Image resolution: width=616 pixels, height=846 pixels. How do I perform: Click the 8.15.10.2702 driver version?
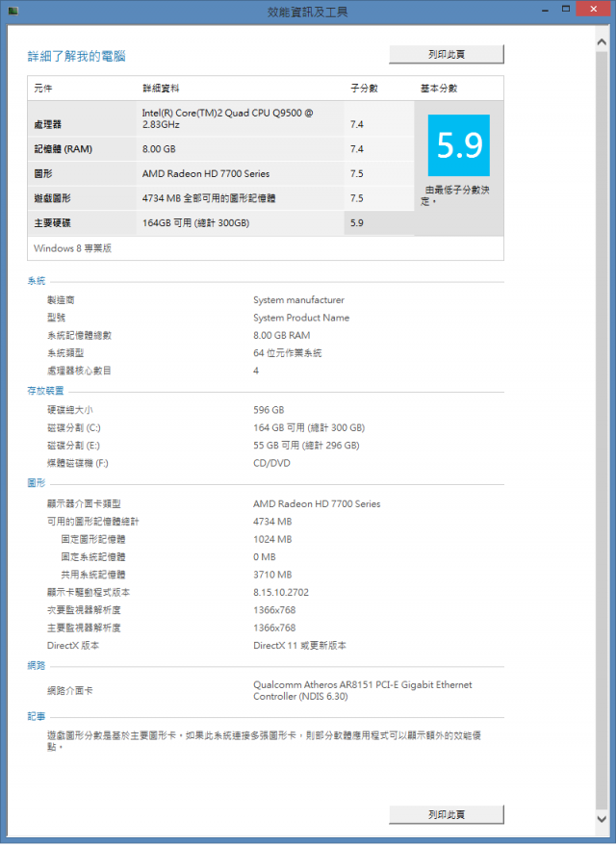coord(281,593)
